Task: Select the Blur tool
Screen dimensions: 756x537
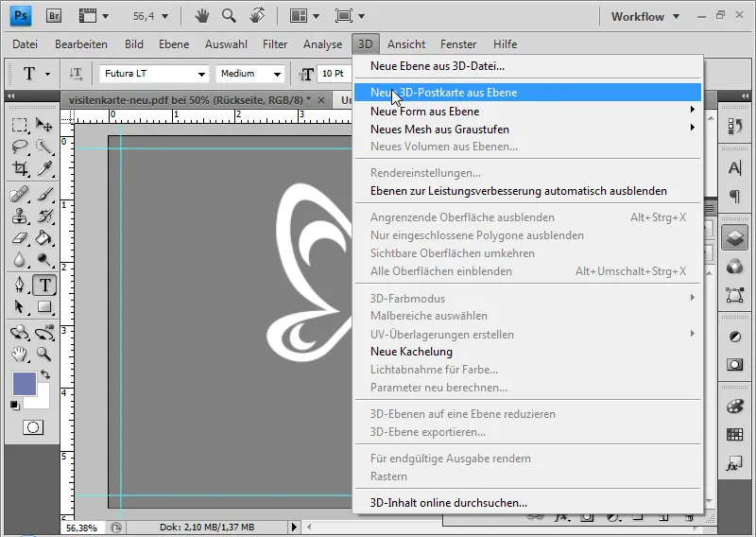Action: [x=19, y=260]
